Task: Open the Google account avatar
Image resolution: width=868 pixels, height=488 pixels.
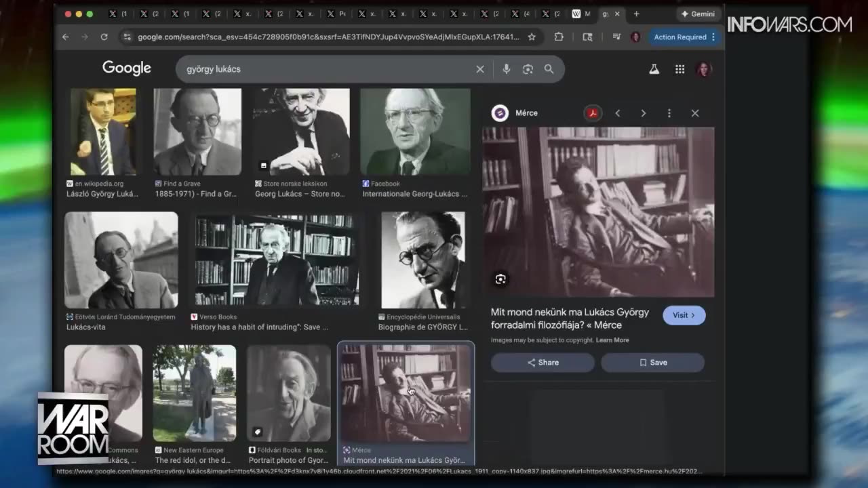Action: coord(704,69)
